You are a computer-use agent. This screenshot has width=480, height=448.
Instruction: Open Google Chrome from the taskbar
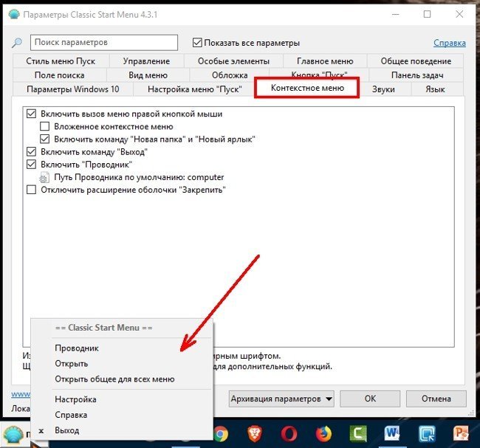[222, 434]
